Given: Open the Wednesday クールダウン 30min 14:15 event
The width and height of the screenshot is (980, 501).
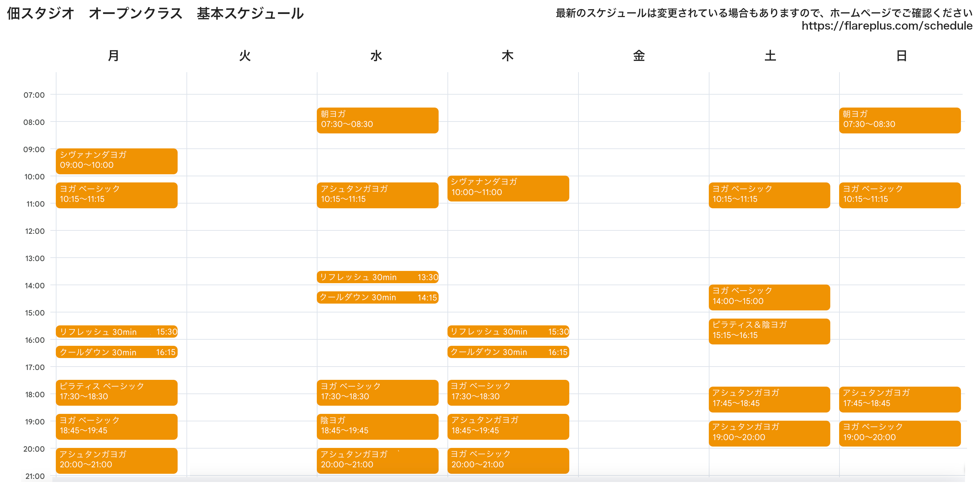Looking at the screenshot, I should pyautogui.click(x=377, y=297).
